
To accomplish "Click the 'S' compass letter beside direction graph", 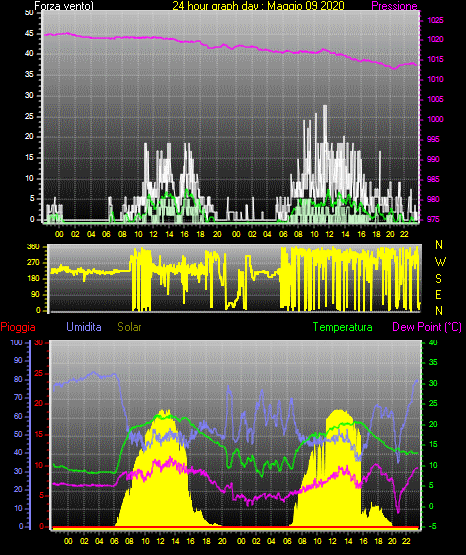I will 438,279.
